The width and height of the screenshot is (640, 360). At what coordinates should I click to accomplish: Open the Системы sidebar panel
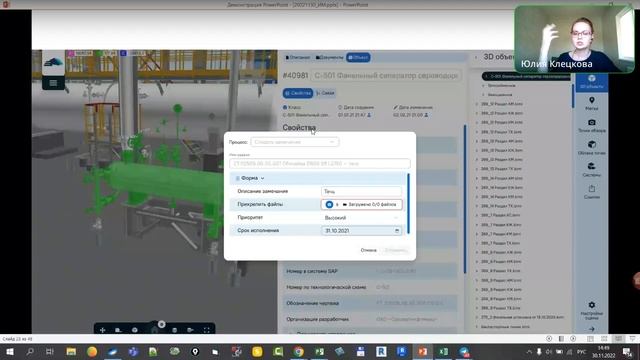coord(591,170)
